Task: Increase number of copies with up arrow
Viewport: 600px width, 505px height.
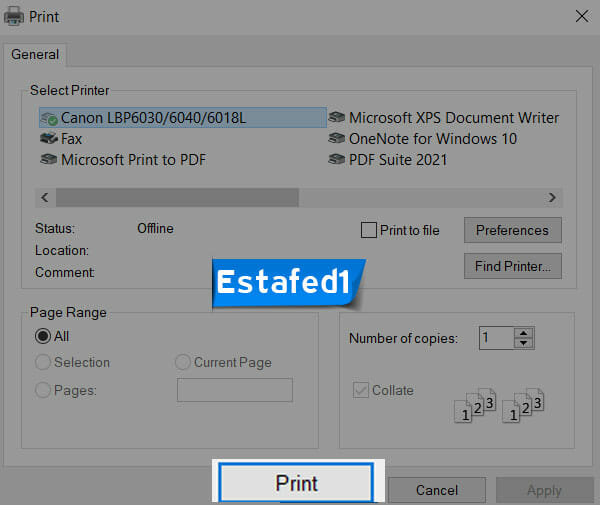Action: tap(523, 332)
